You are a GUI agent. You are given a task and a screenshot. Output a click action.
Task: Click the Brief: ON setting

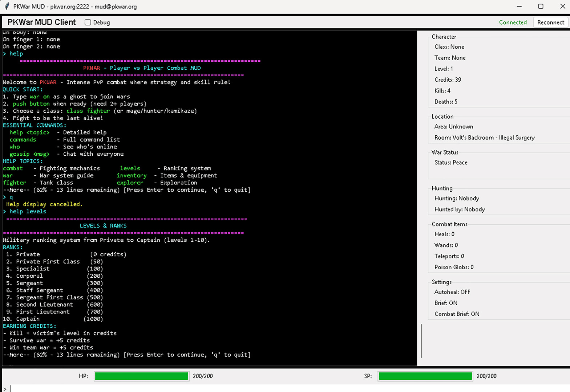(446, 303)
